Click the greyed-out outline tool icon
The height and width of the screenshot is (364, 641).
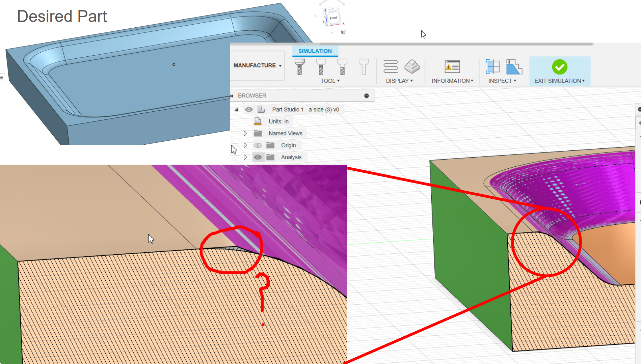point(364,66)
